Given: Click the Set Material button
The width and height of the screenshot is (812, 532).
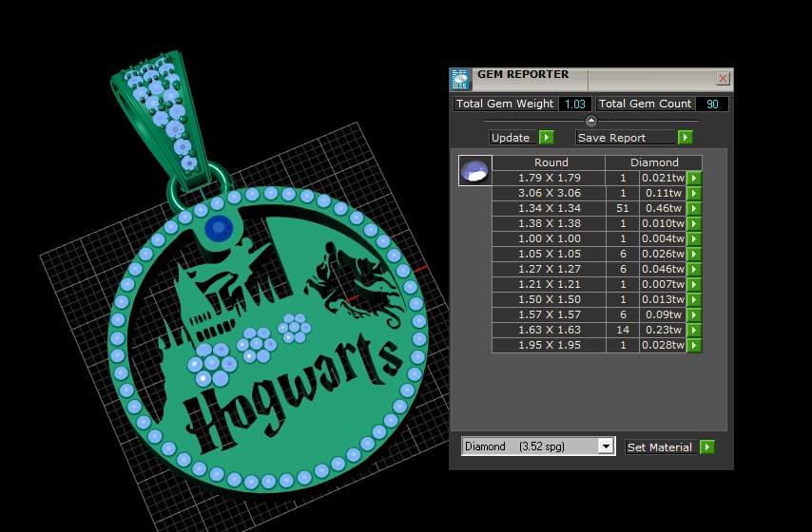Looking at the screenshot, I should click(x=661, y=447).
